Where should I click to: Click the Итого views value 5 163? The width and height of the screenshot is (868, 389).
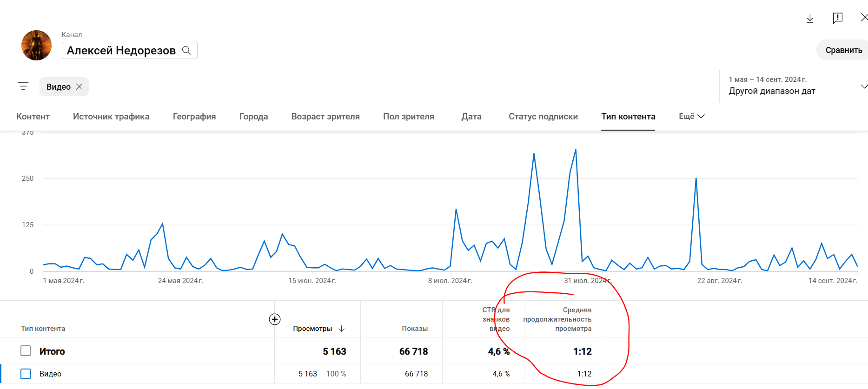tap(335, 351)
